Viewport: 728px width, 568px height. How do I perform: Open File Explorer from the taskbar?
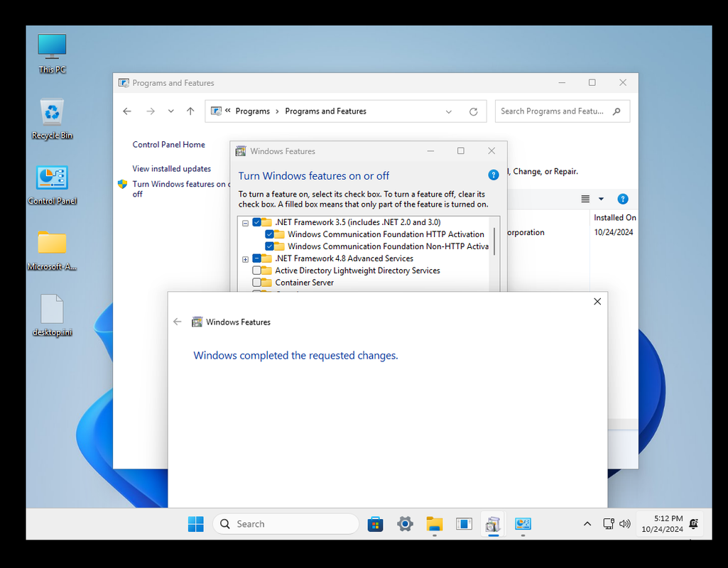pyautogui.click(x=435, y=524)
